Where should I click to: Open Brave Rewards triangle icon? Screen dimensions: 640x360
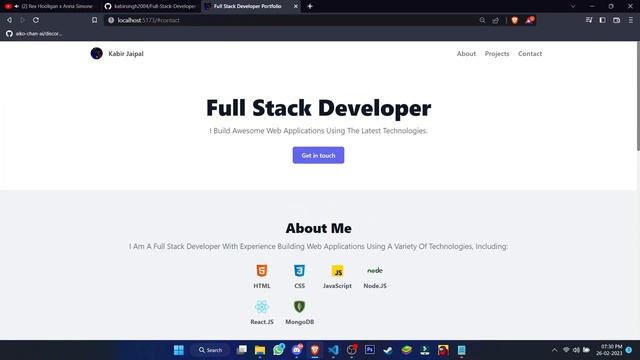529,20
